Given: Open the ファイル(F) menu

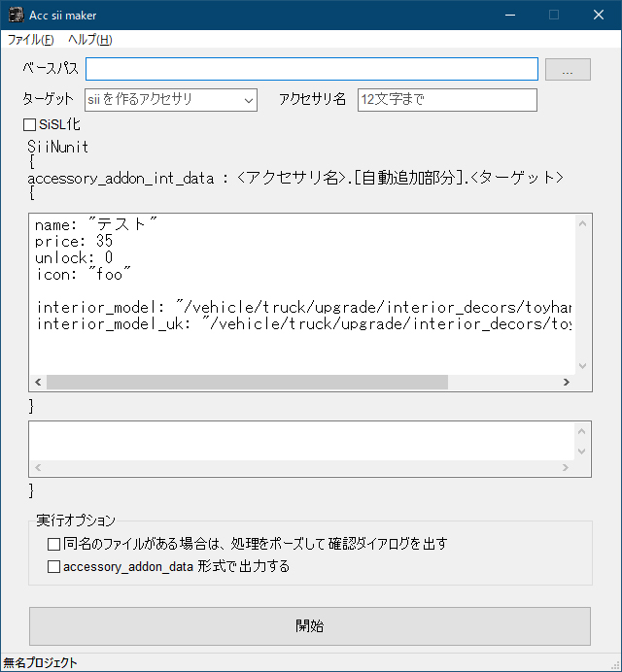Looking at the screenshot, I should pyautogui.click(x=31, y=40).
